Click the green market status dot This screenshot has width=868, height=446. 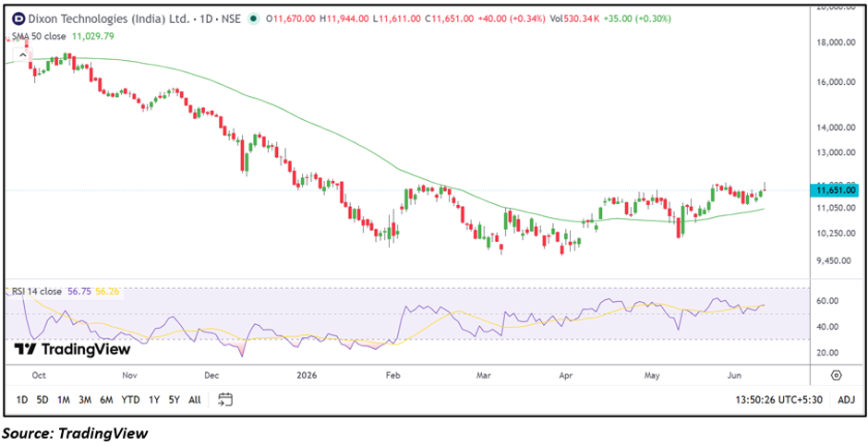254,18
